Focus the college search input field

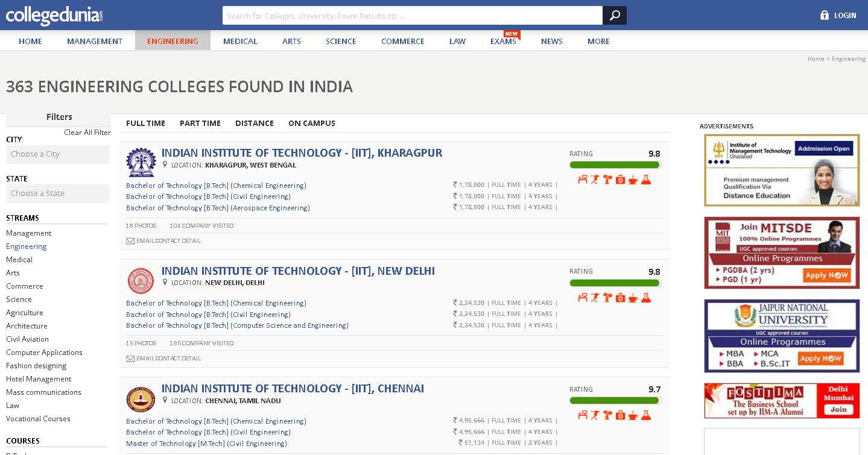point(413,16)
